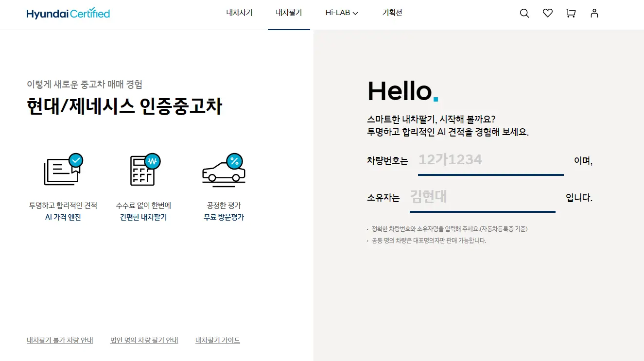Click the 현대/제네시스 인증중고차 heading
Viewport: 644px width, 361px height.
(124, 106)
